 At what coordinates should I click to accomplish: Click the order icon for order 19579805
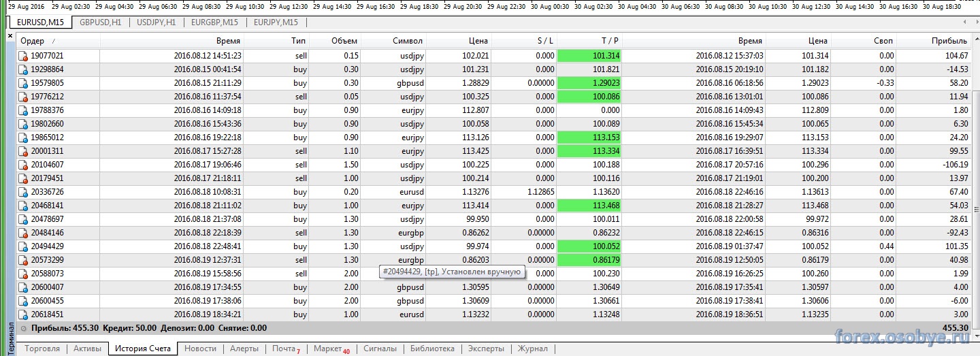click(23, 83)
